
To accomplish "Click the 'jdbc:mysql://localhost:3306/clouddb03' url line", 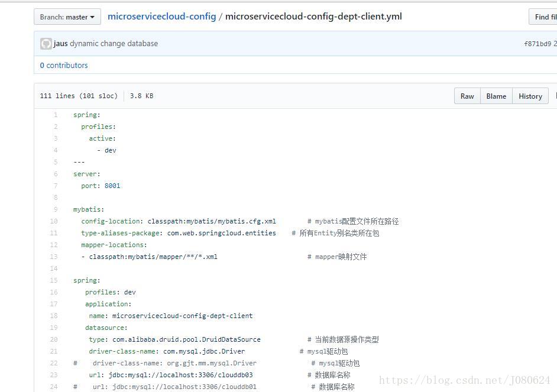I will click(x=219, y=375).
